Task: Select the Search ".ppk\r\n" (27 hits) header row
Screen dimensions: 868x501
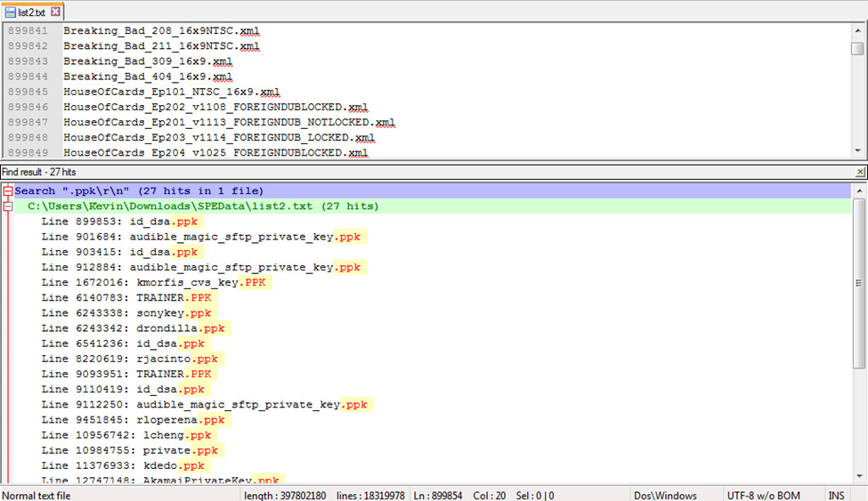Action: (432, 191)
